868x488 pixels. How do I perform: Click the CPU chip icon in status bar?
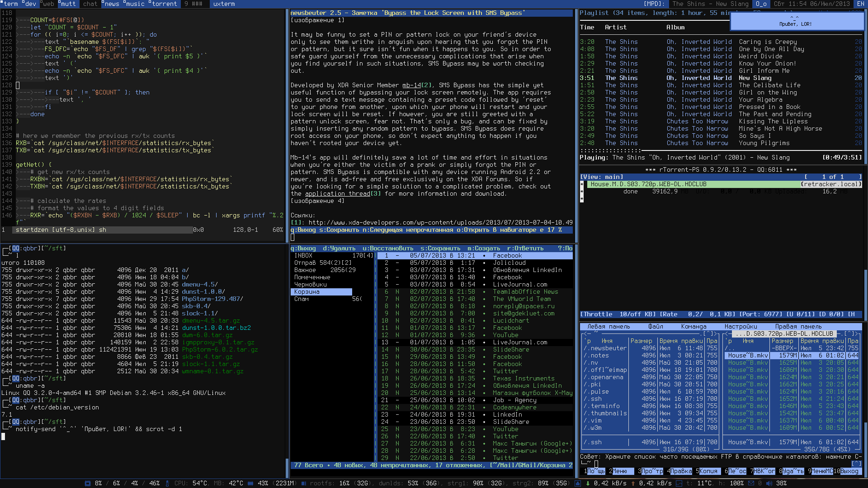point(87,483)
